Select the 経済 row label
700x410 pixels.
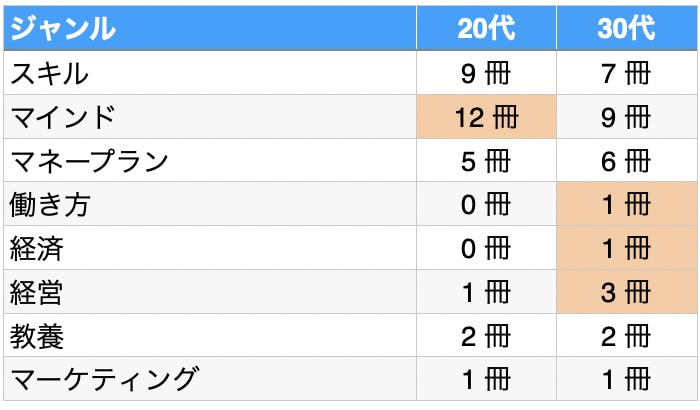coord(36,249)
